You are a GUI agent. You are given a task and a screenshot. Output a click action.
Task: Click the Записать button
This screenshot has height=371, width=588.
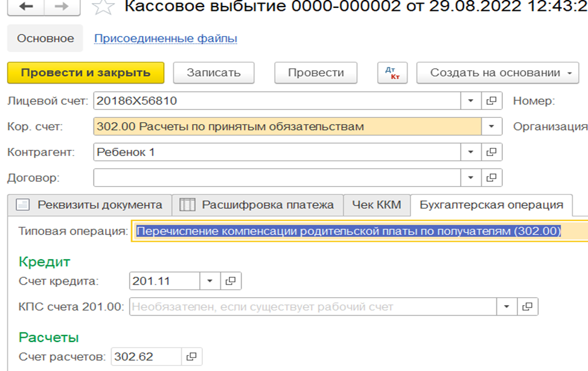(x=214, y=73)
